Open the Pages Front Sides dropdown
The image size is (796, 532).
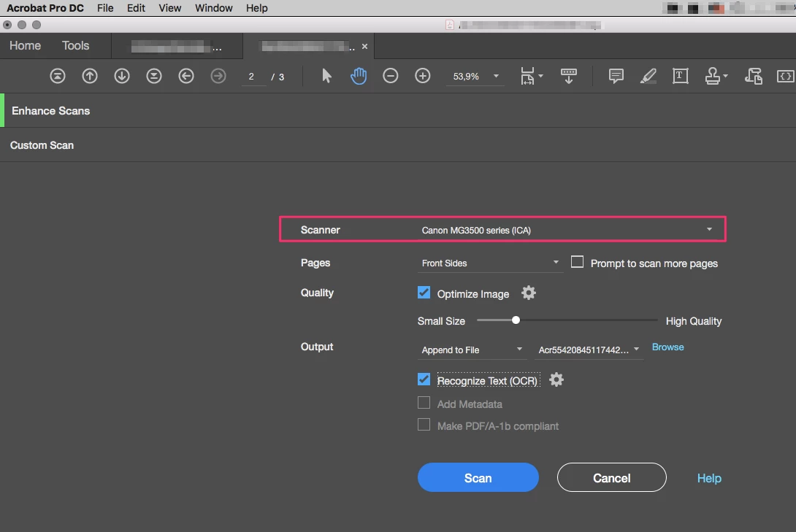[x=490, y=263]
